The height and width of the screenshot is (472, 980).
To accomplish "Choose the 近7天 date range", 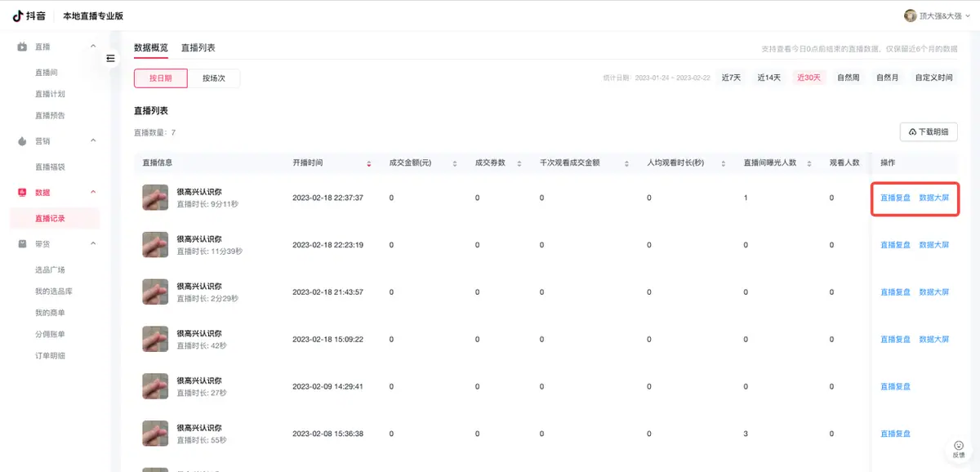I will tap(731, 78).
